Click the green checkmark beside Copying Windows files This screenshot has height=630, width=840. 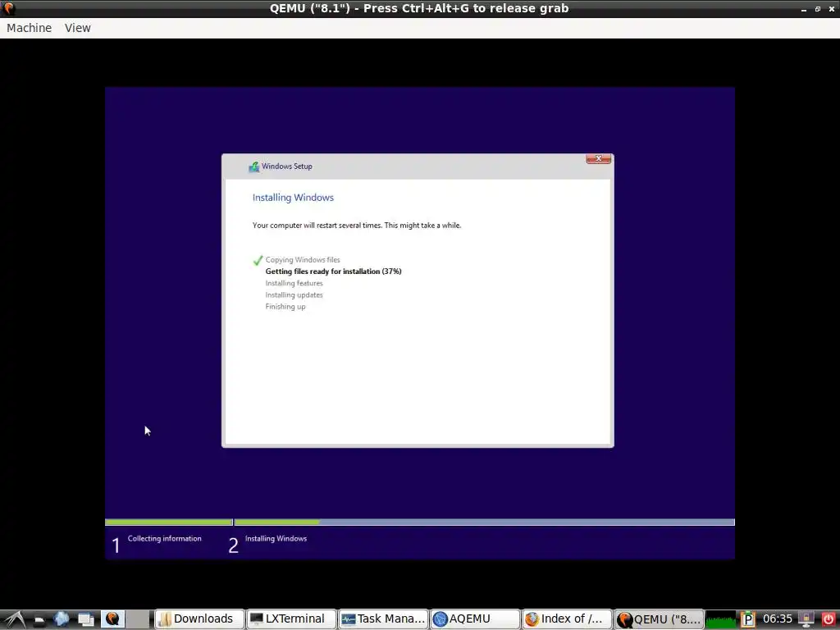pos(258,260)
